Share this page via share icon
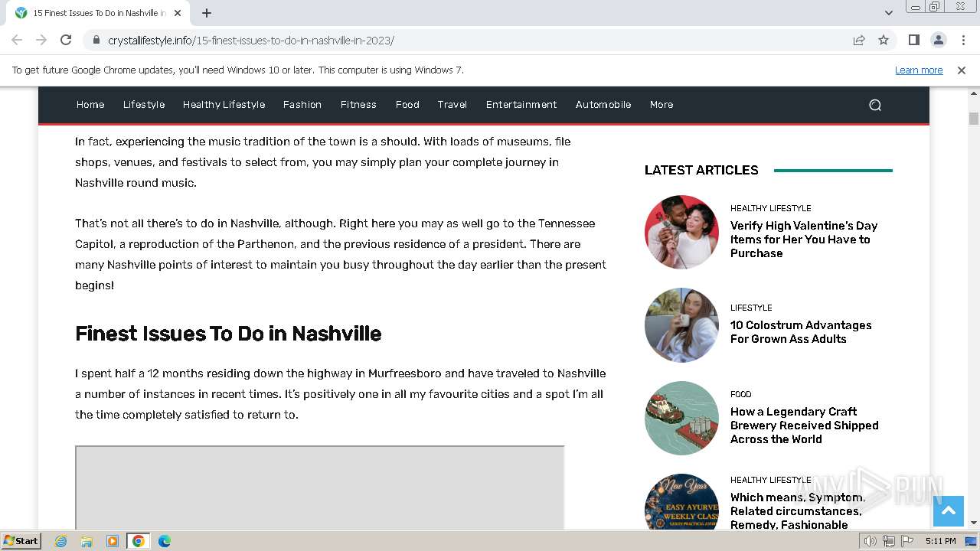The image size is (980, 551). pyautogui.click(x=859, y=40)
